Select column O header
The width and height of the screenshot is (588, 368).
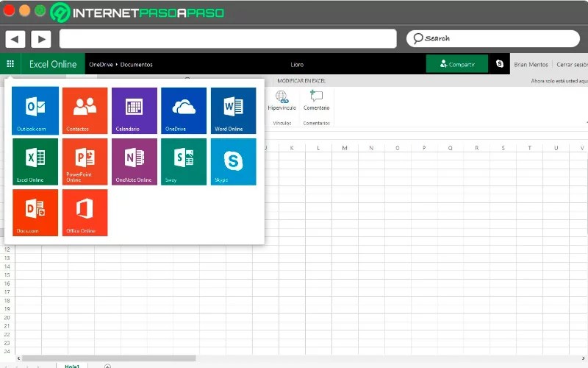398,148
